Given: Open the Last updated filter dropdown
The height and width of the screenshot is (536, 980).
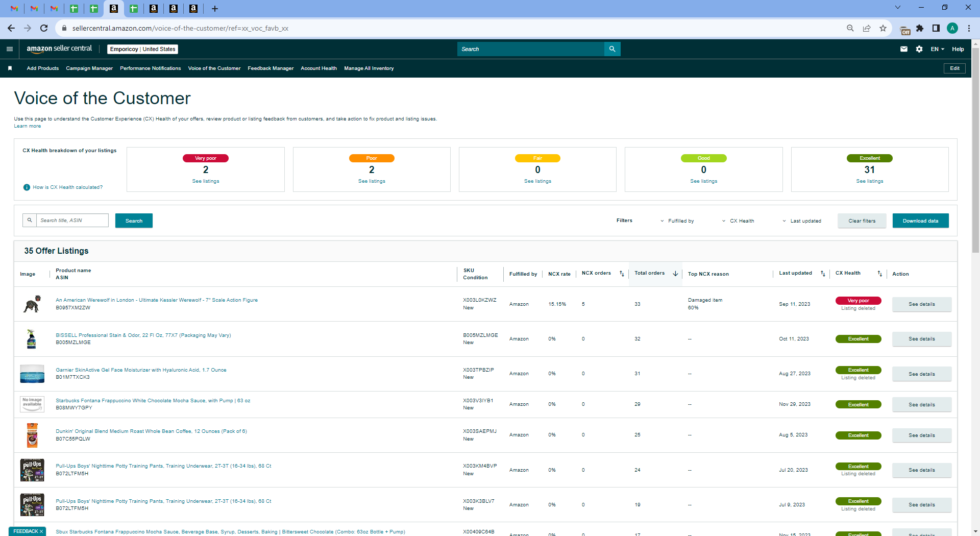Looking at the screenshot, I should [802, 221].
